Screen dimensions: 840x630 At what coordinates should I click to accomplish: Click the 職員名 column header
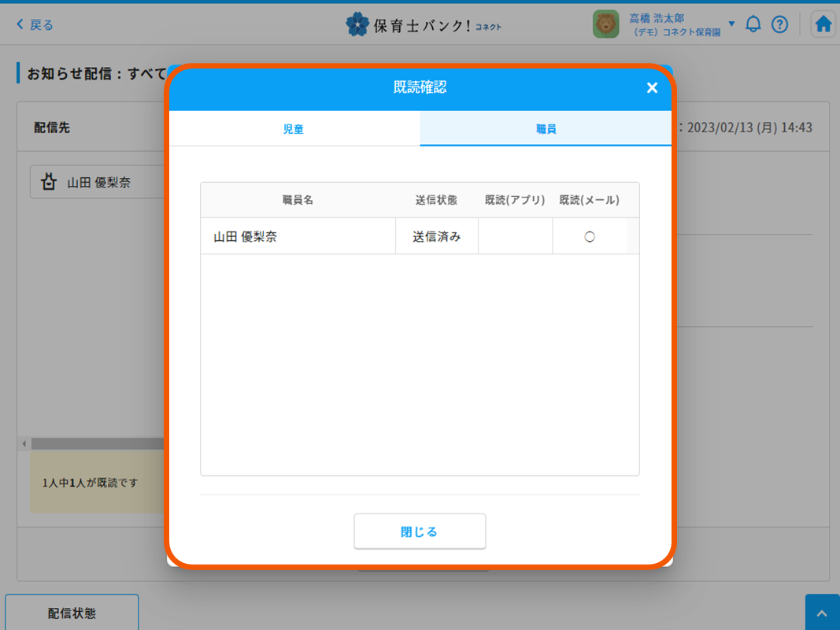[298, 200]
